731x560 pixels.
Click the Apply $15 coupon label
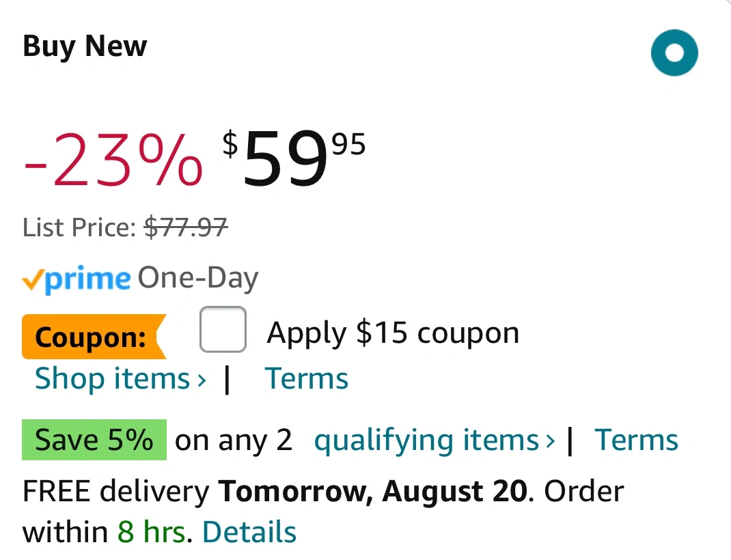point(393,333)
